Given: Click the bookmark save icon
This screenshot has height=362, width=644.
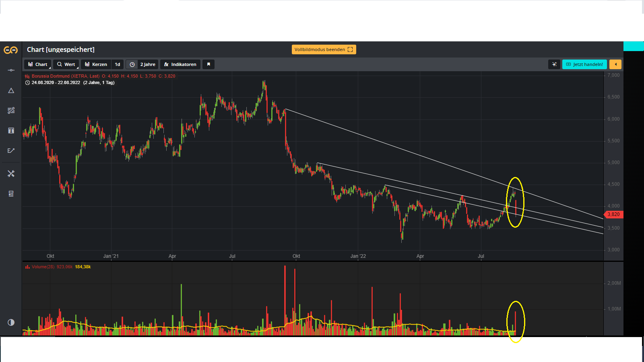Looking at the screenshot, I should [x=208, y=64].
